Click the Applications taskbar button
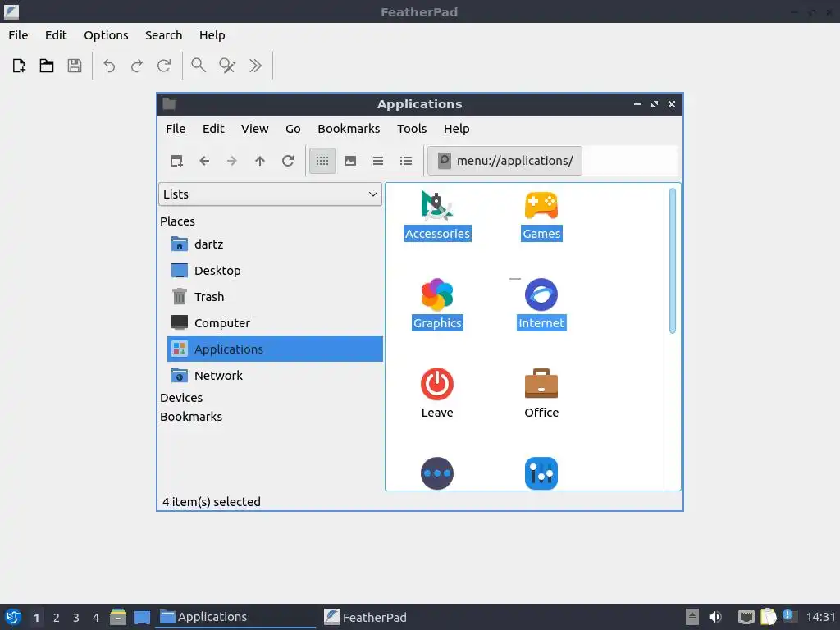Screen dimensions: 840x630 click(235, 617)
